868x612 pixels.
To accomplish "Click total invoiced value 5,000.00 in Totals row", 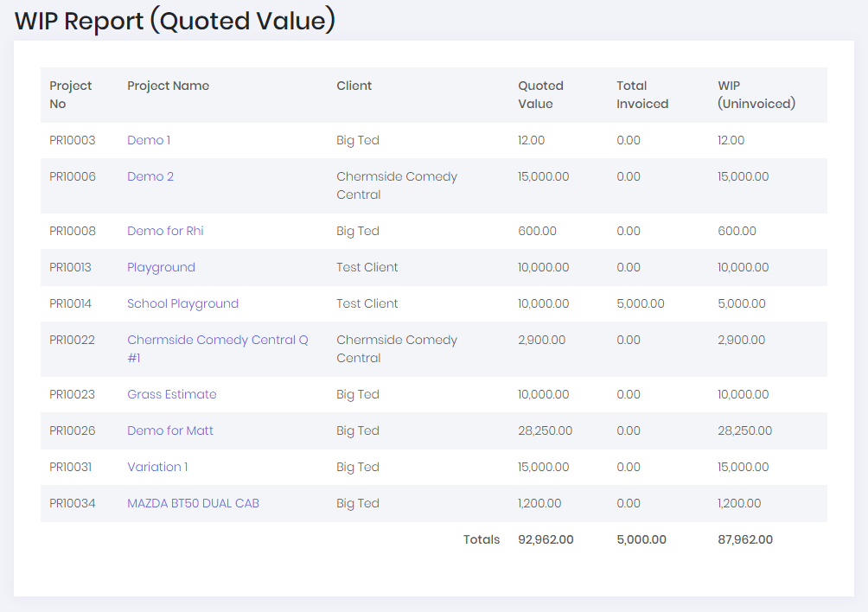I will click(x=641, y=539).
